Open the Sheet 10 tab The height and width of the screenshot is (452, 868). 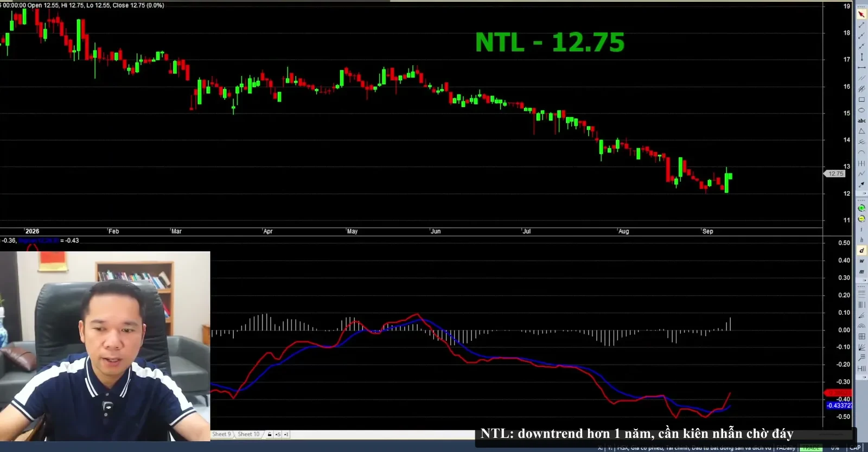pyautogui.click(x=248, y=435)
